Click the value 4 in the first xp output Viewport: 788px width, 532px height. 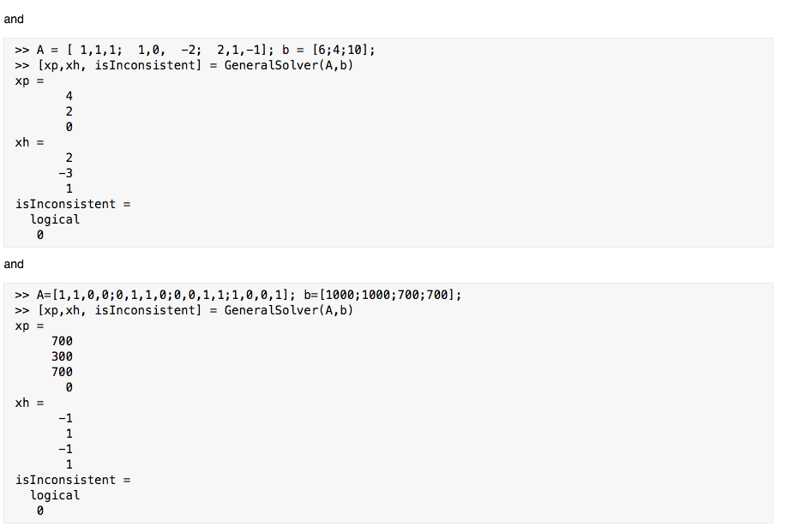pos(69,96)
